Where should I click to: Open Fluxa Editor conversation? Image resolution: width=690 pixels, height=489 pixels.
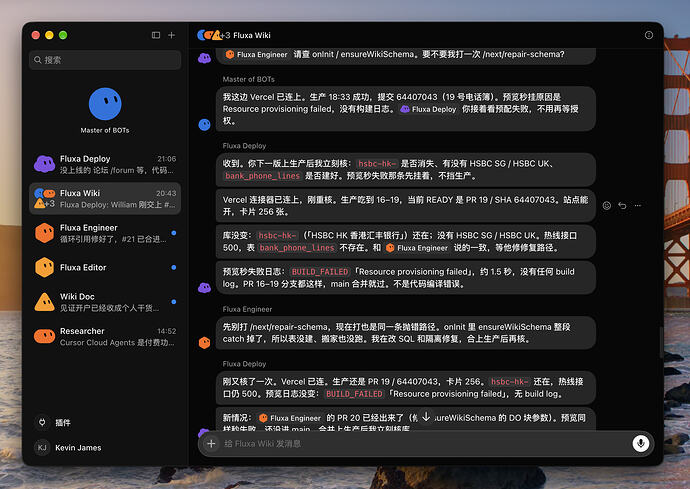coord(105,267)
